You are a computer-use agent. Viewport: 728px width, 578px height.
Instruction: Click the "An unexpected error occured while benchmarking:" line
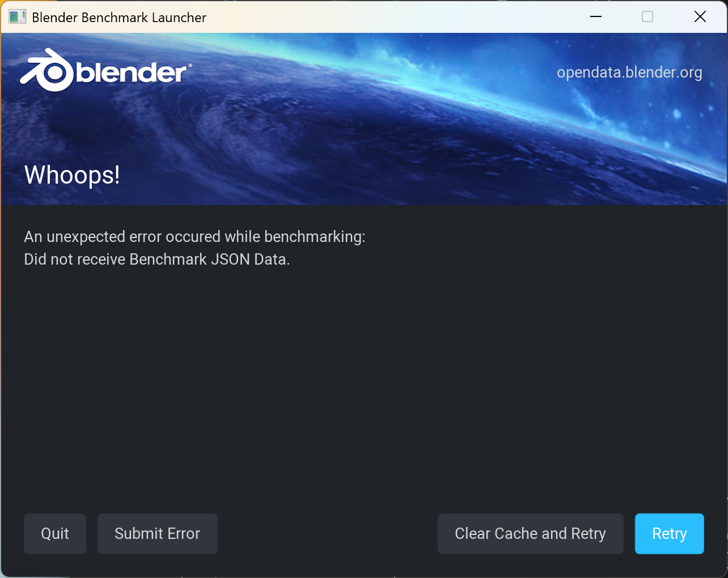[x=194, y=237]
